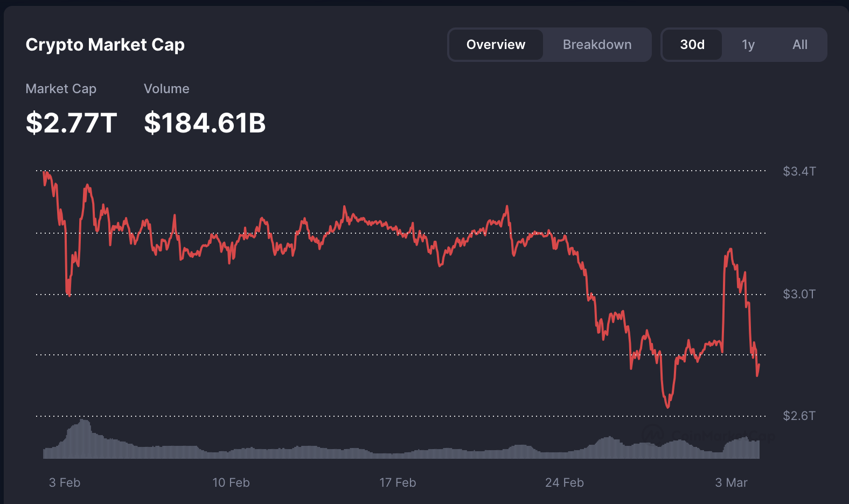Click the $3.0T gridline label
849x504 pixels.
click(801, 294)
